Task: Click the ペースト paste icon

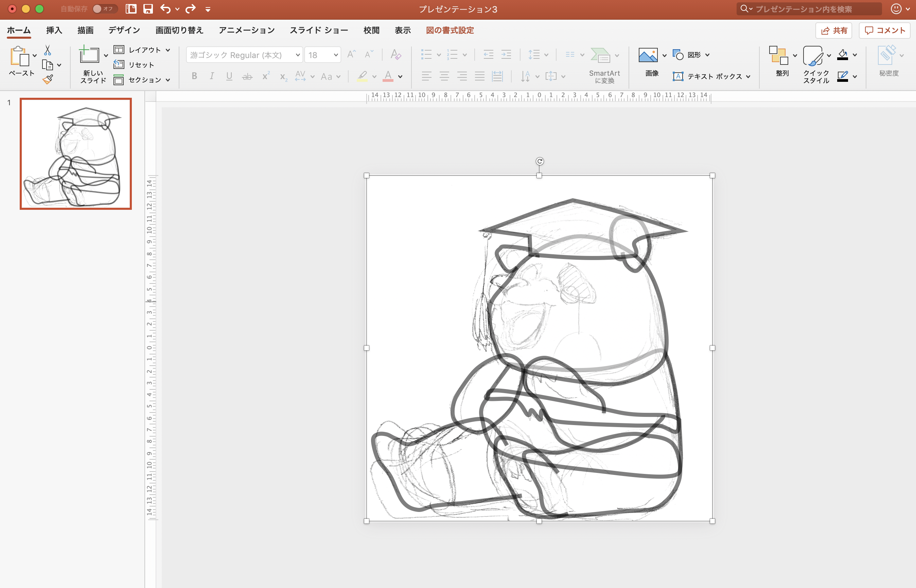Action: click(19, 56)
